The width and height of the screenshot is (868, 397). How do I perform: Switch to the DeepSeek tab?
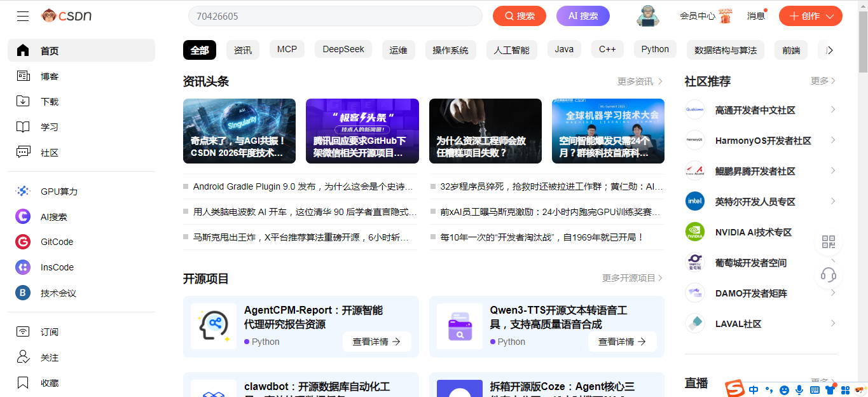(x=343, y=50)
